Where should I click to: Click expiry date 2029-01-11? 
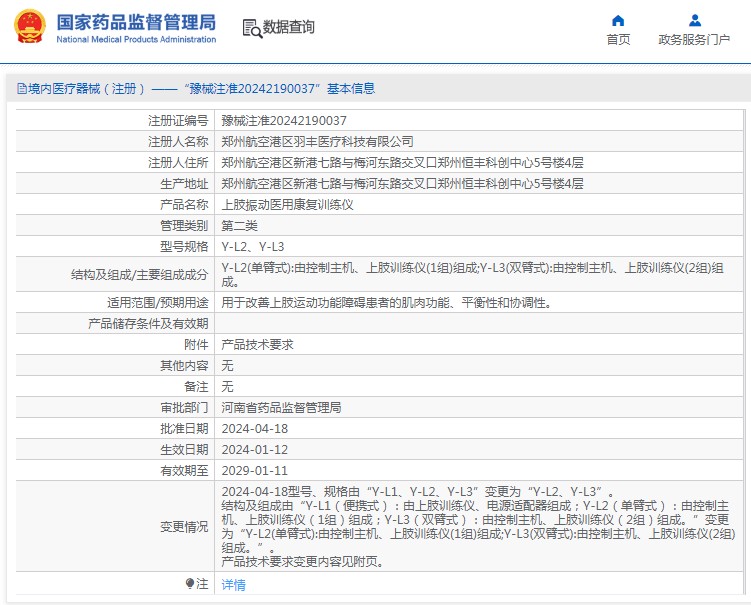(x=255, y=471)
